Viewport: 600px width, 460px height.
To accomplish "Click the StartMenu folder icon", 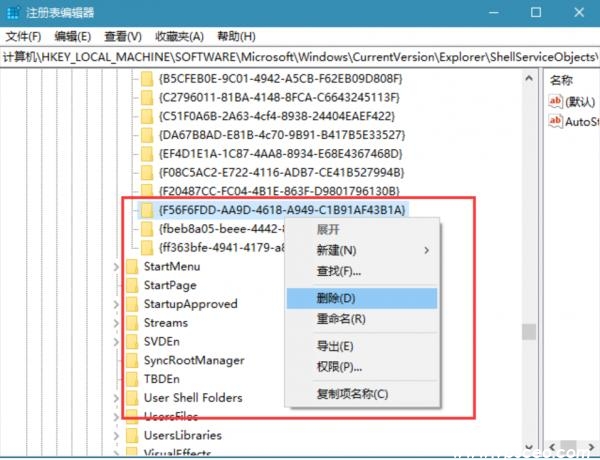I will (132, 266).
